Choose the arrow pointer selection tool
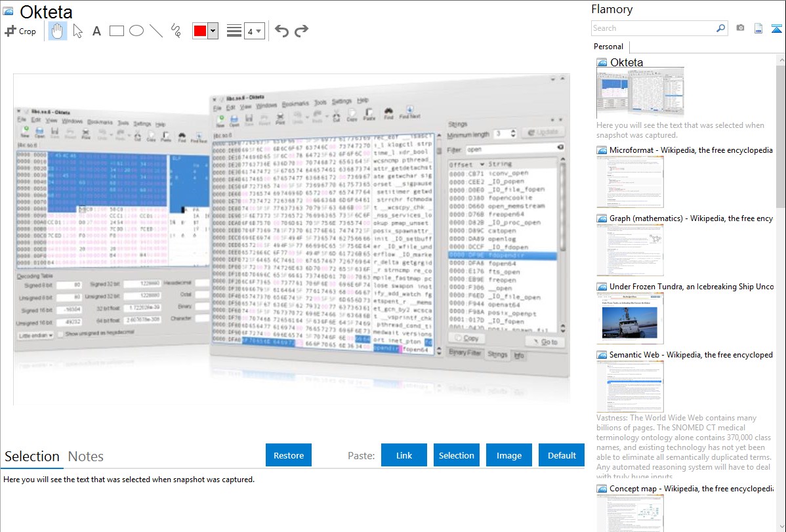Image resolution: width=786 pixels, height=532 pixels. click(x=77, y=31)
